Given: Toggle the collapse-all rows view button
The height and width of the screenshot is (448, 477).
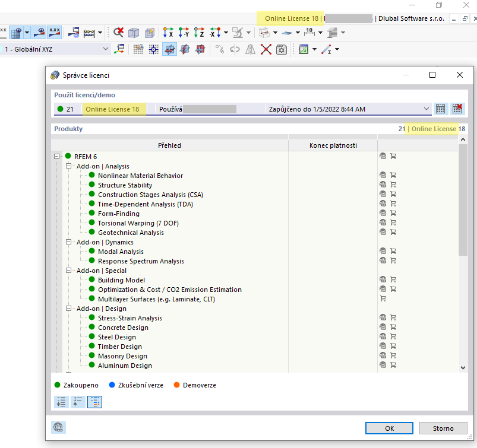Looking at the screenshot, I should click(78, 402).
